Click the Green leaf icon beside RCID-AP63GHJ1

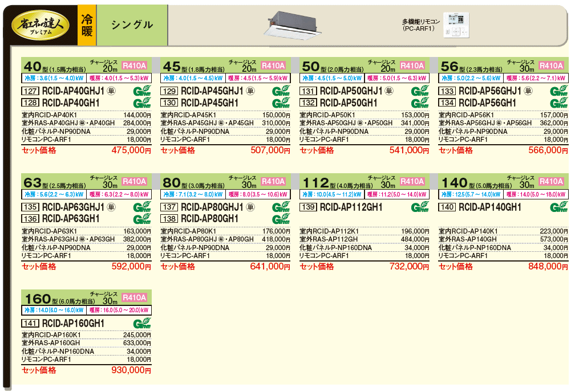(142, 207)
